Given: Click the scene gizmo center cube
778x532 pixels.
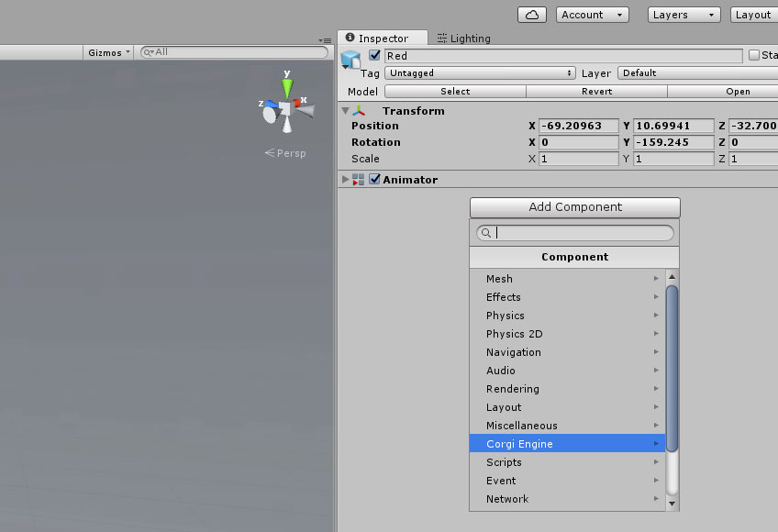Looking at the screenshot, I should coord(285,109).
